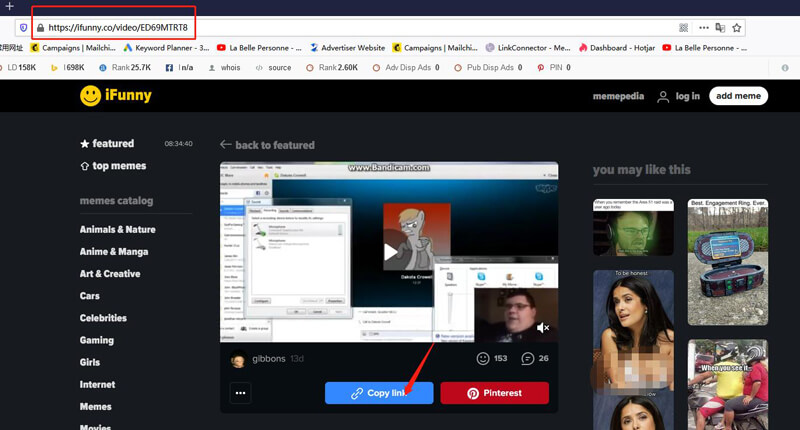The width and height of the screenshot is (800, 430).
Task: Open Anime & Manga category
Action: click(114, 251)
